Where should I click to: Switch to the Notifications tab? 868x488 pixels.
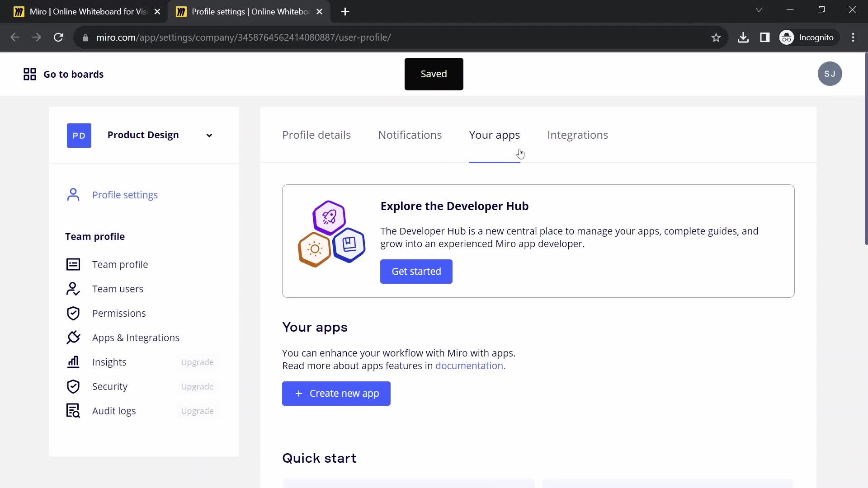point(410,135)
